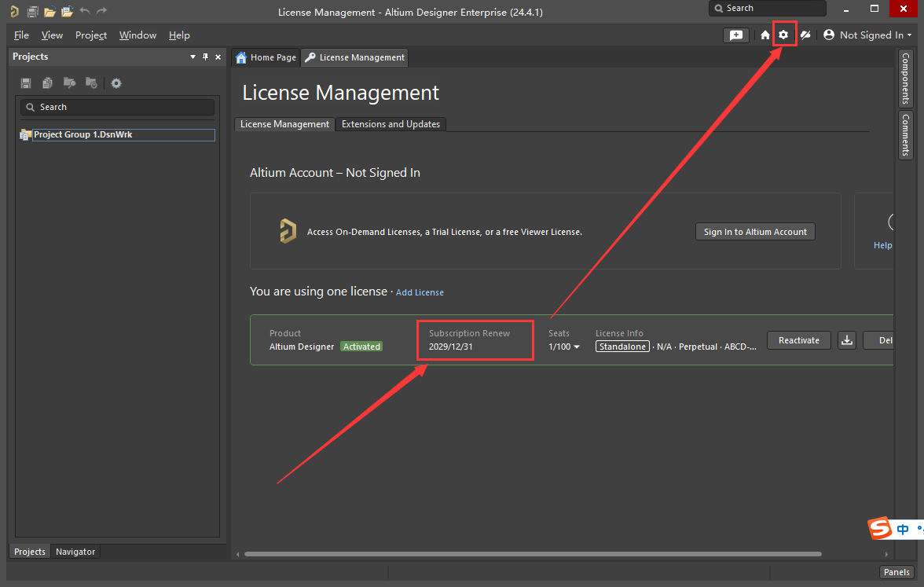Image resolution: width=924 pixels, height=587 pixels.
Task: Click the undo arrow in the title bar
Action: click(x=85, y=11)
